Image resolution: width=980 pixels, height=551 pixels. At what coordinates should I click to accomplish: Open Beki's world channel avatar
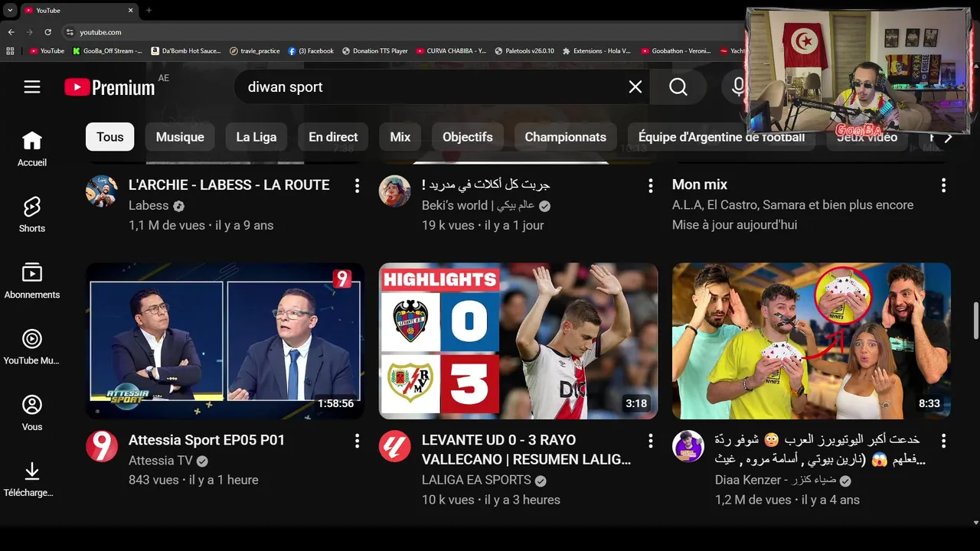coord(395,191)
